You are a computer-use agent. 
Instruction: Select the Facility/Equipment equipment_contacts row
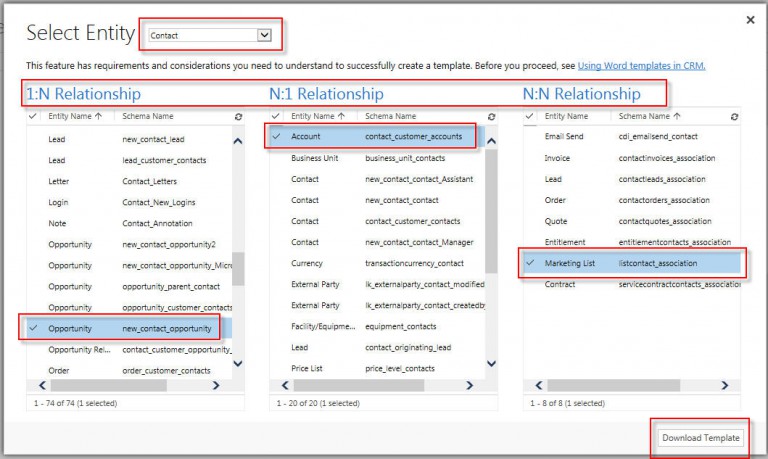tap(377, 327)
